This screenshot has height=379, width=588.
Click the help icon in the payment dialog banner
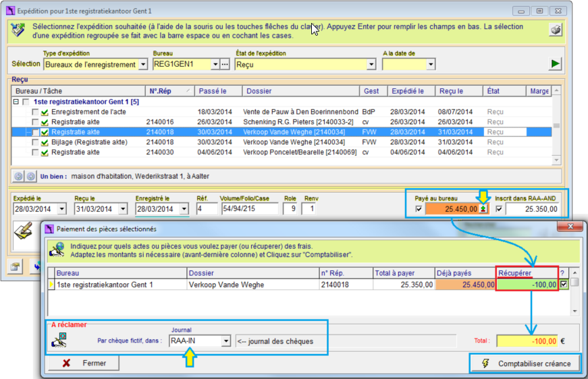pyautogui.click(x=57, y=250)
